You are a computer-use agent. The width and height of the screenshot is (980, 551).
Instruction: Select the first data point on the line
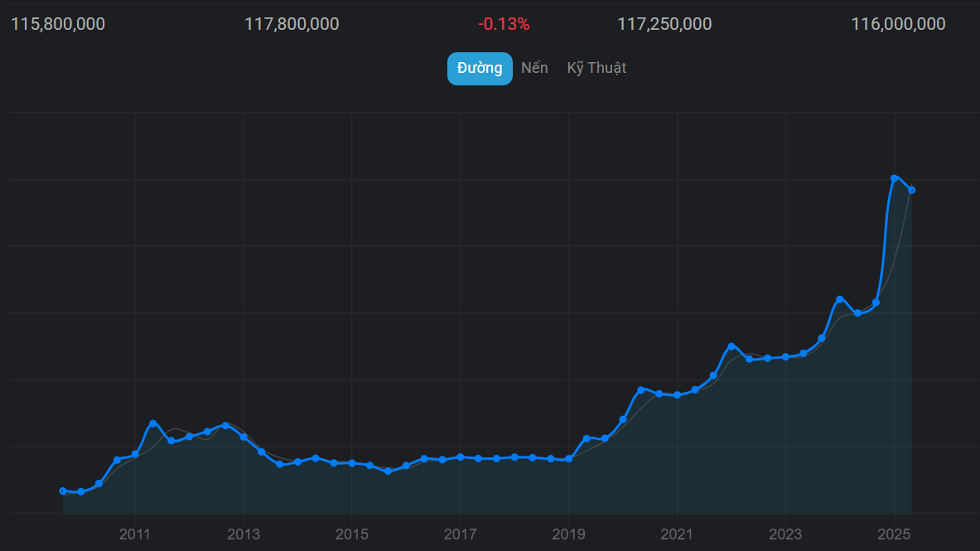[63, 491]
